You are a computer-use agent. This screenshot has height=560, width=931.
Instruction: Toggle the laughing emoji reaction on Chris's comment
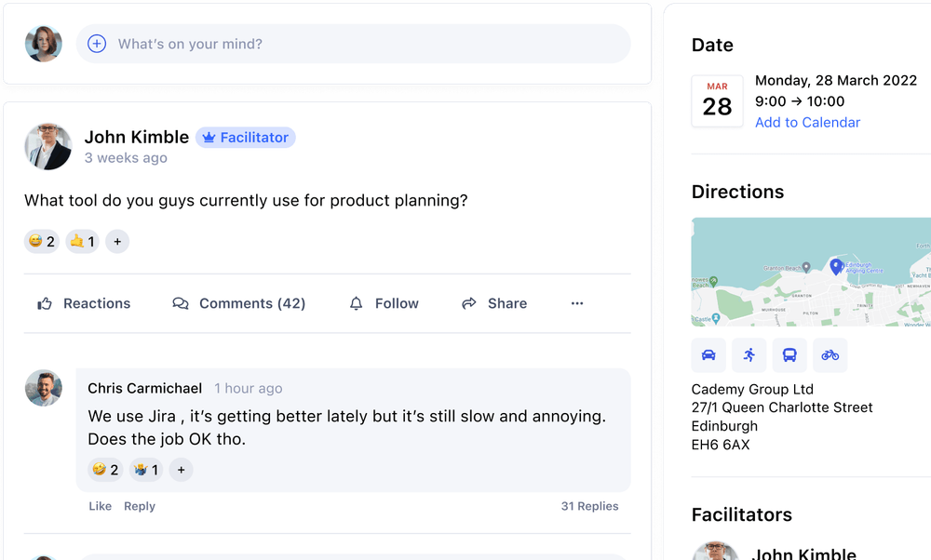(104, 470)
